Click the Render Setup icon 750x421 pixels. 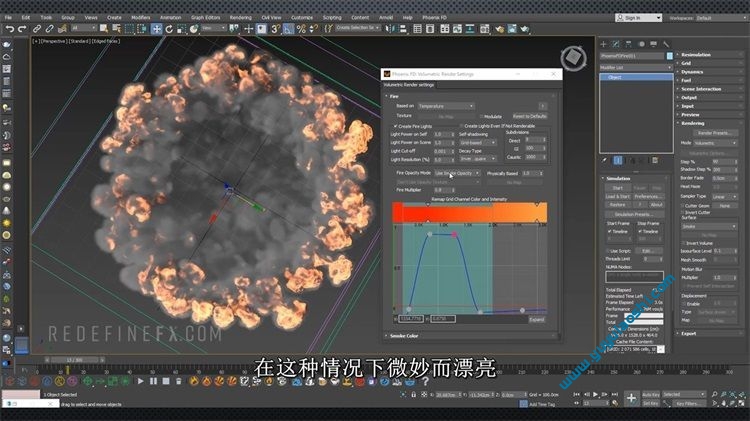click(x=500, y=29)
